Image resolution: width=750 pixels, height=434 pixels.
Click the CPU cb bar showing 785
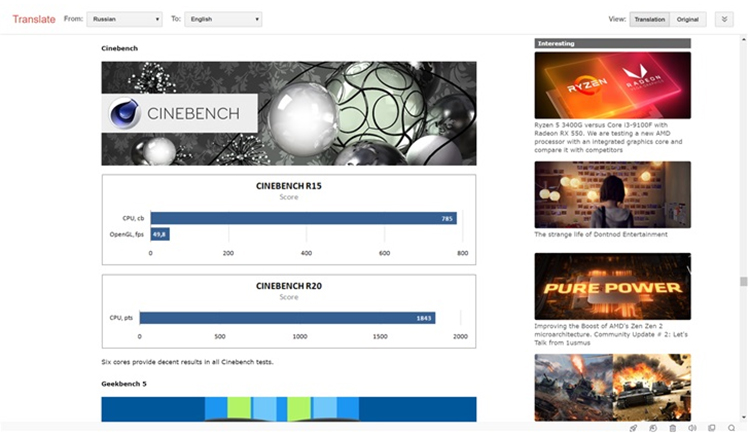304,218
